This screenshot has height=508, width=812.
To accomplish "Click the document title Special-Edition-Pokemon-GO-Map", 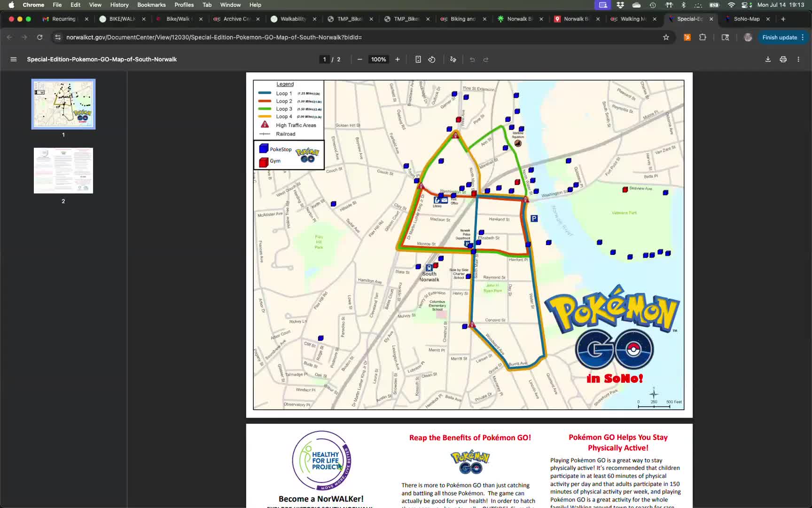I will [x=102, y=59].
